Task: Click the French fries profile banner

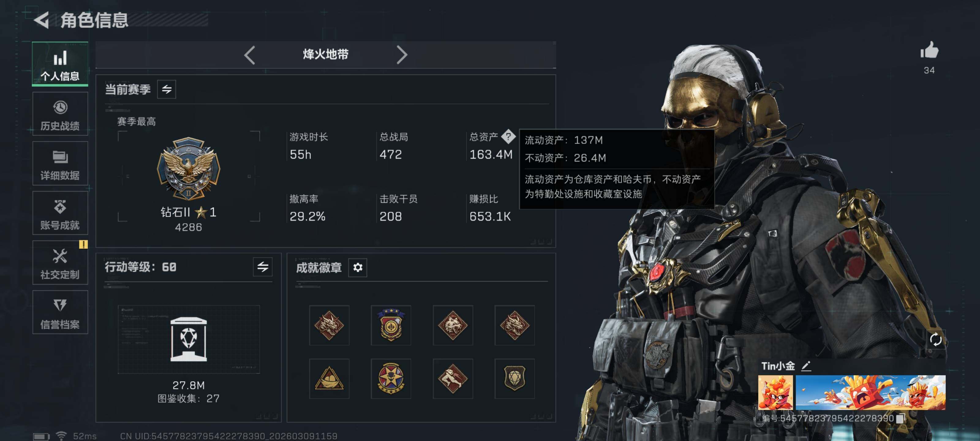Action: click(x=870, y=392)
